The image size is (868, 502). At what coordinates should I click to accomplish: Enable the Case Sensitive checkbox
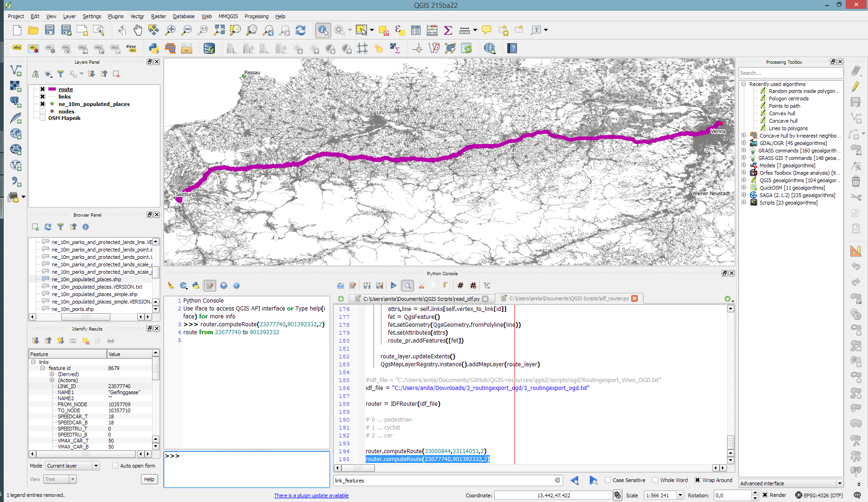(608, 480)
